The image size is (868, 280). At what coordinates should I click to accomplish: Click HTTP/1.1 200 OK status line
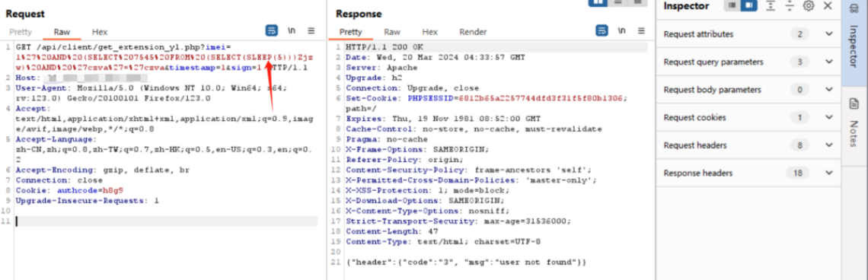(x=385, y=47)
